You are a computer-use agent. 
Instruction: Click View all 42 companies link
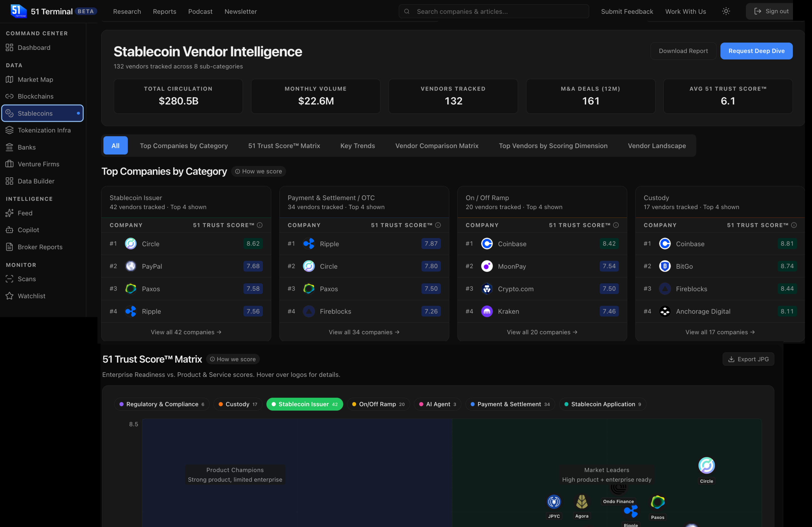click(186, 332)
